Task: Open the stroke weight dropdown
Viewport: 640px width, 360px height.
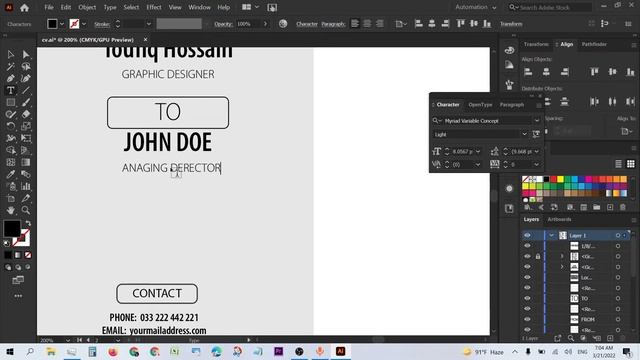Action: (x=149, y=24)
